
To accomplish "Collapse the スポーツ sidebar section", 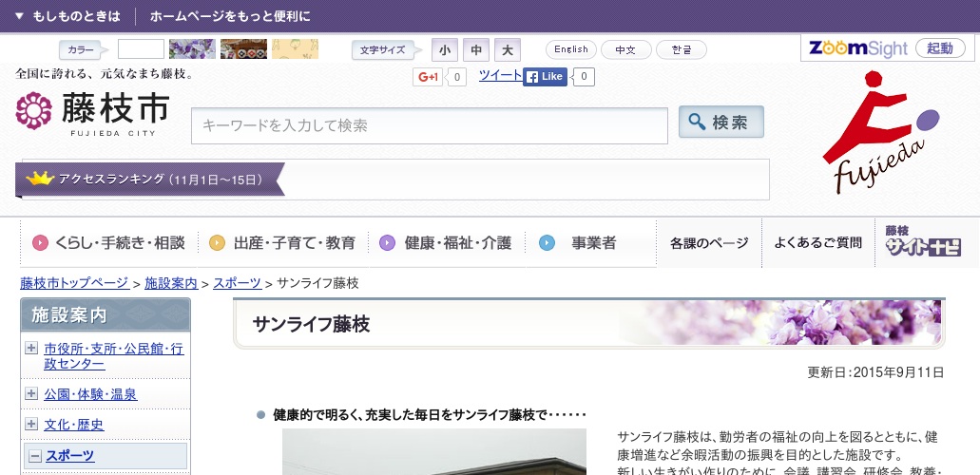I will [x=35, y=456].
